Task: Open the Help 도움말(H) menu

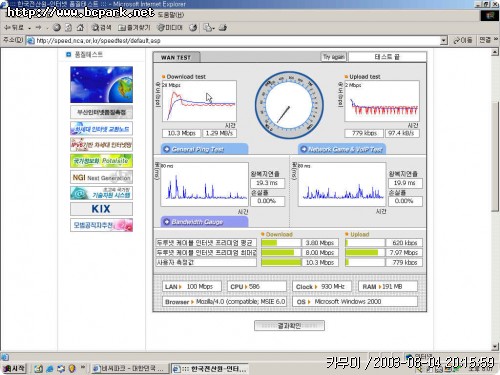Action: pyautogui.click(x=170, y=15)
